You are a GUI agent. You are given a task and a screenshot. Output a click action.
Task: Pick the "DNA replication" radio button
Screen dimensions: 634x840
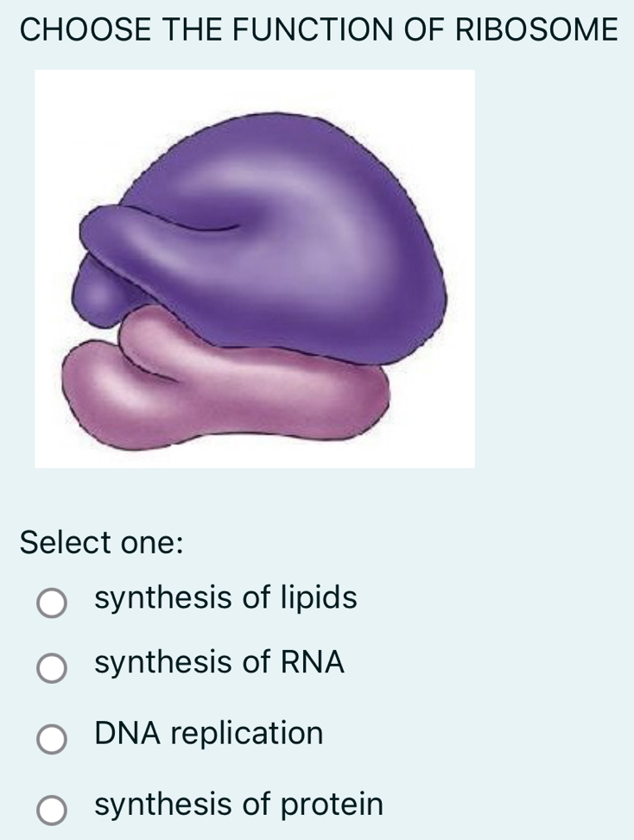click(x=51, y=739)
